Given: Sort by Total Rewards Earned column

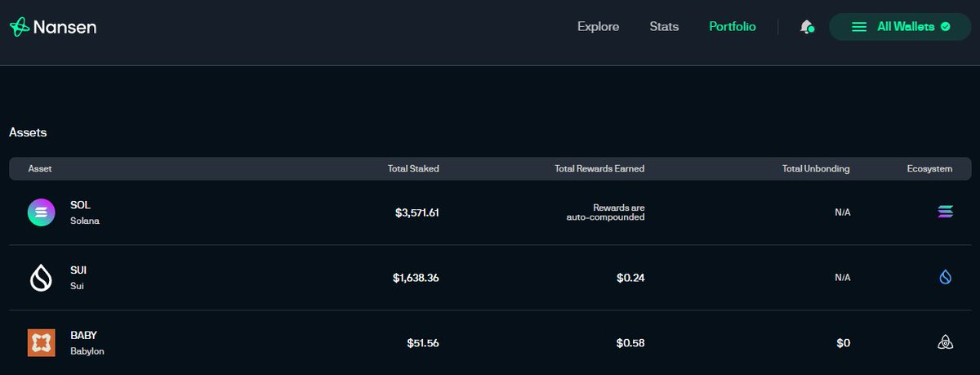Looking at the screenshot, I should point(599,169).
